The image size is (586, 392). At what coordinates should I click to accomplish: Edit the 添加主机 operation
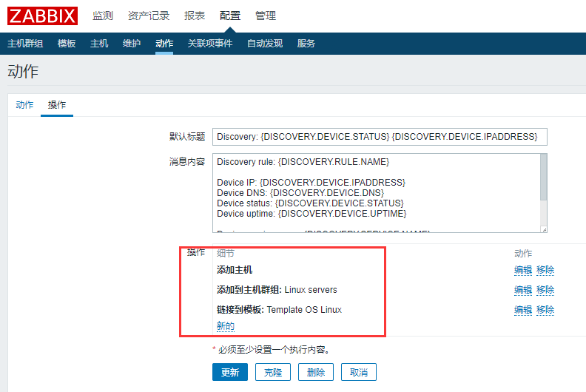click(x=522, y=270)
